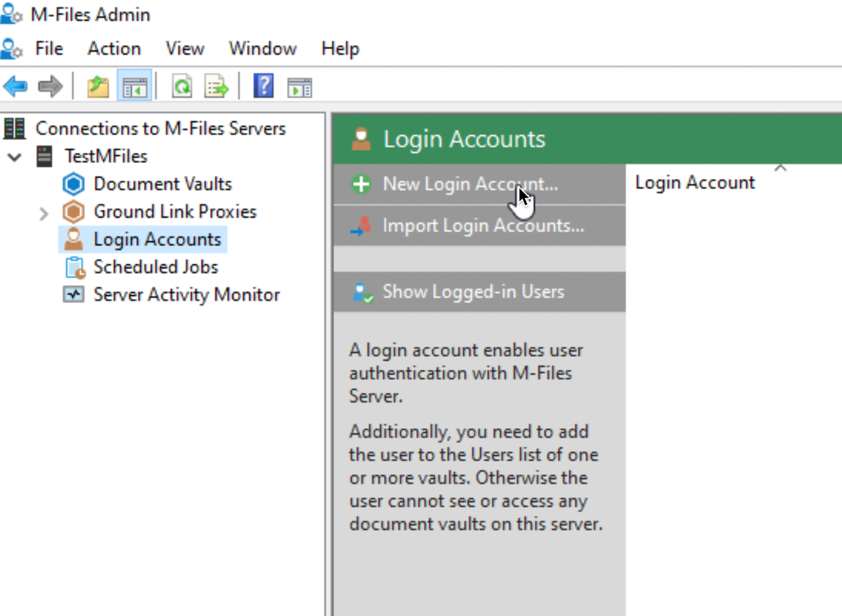Click Show Logged-in Users button
This screenshot has width=842, height=616.
point(479,292)
